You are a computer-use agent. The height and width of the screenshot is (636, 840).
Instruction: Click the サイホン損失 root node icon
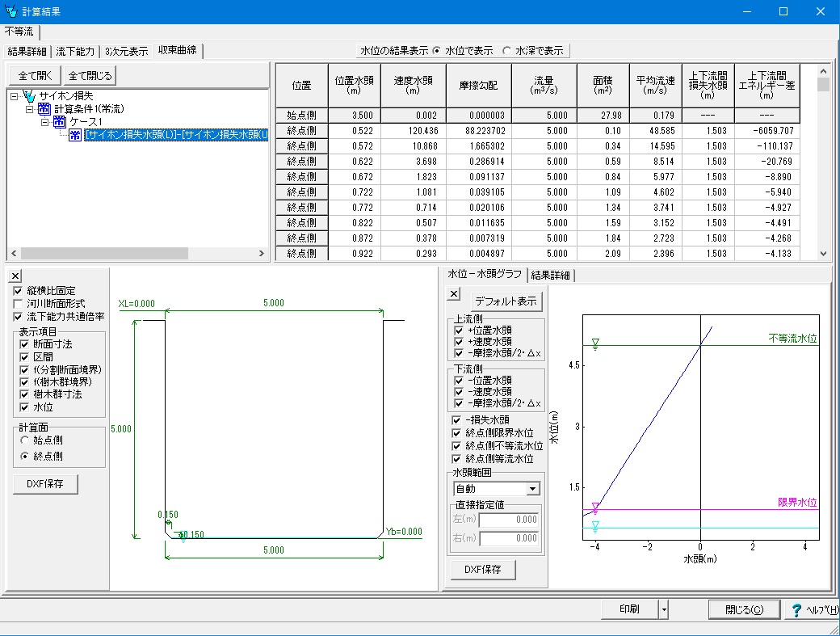(31, 96)
